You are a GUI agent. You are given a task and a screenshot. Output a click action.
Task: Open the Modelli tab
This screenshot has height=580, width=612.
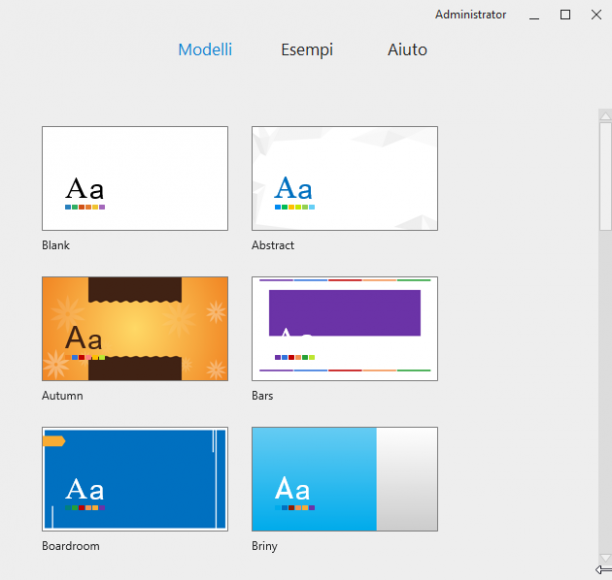tap(205, 50)
